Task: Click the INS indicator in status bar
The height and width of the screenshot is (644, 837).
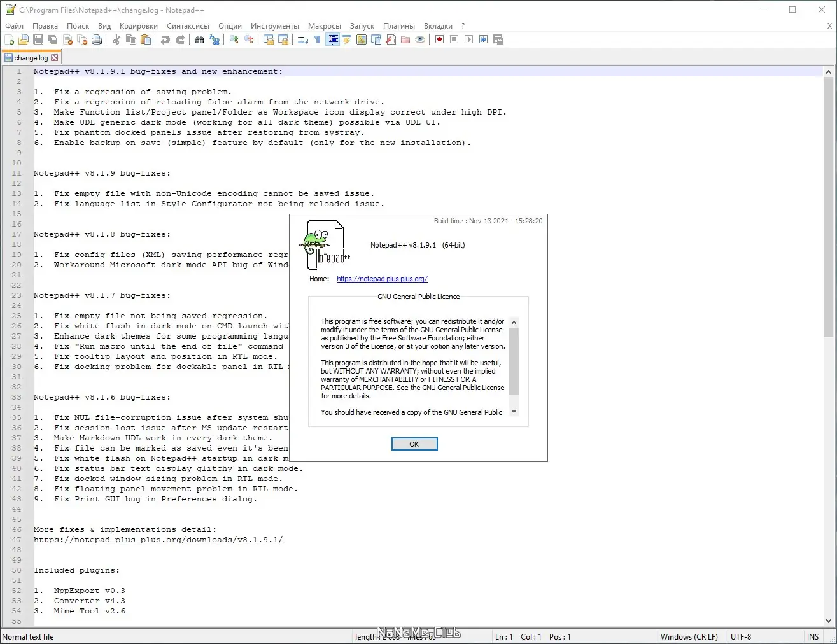Action: (x=813, y=636)
